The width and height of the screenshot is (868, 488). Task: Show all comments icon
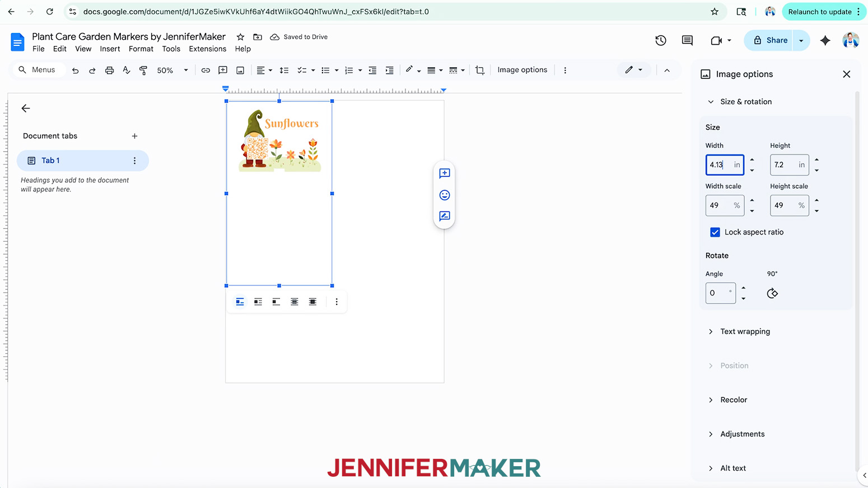coord(687,40)
